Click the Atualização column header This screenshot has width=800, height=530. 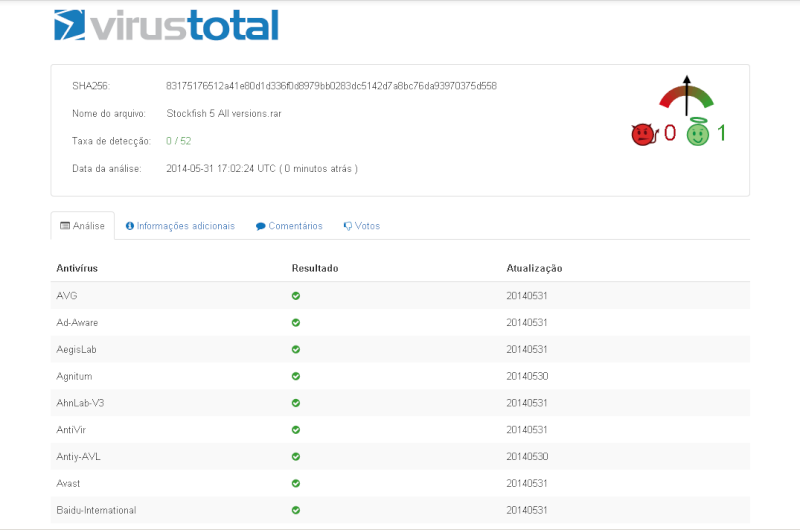tap(534, 268)
